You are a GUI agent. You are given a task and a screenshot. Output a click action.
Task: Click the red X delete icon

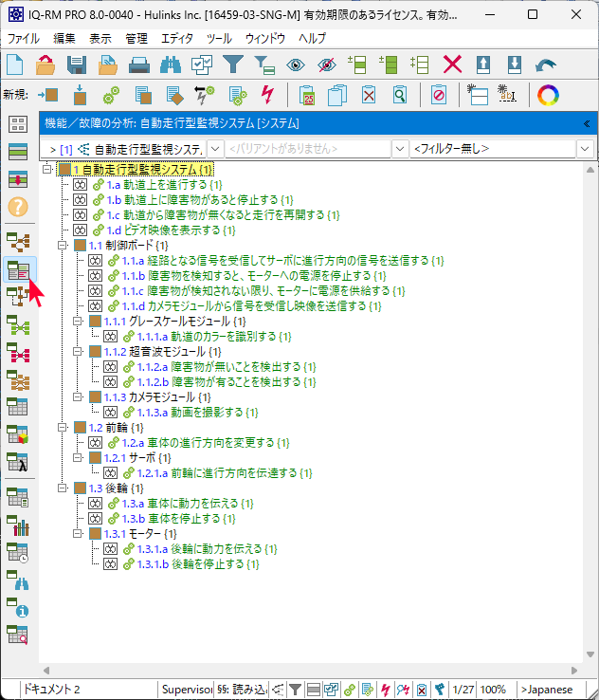pos(452,64)
